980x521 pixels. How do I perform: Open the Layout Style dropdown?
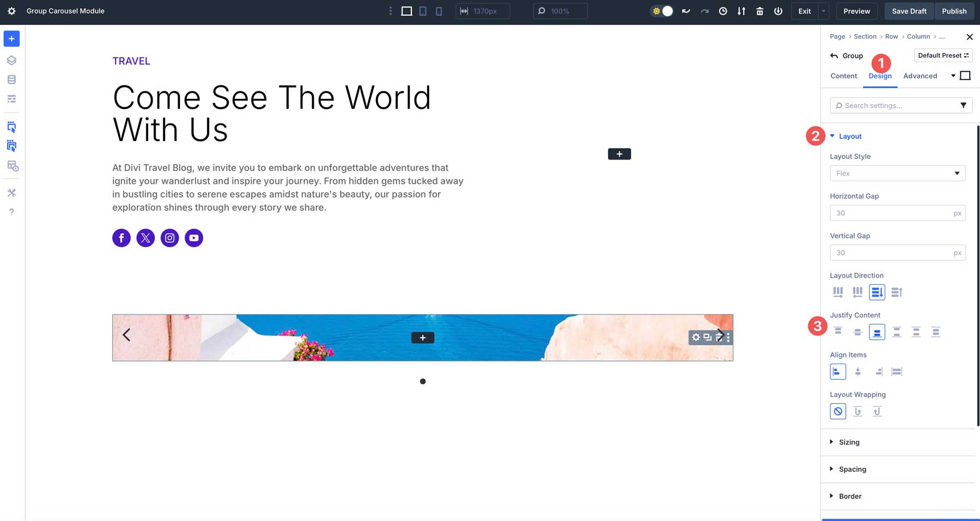(897, 173)
